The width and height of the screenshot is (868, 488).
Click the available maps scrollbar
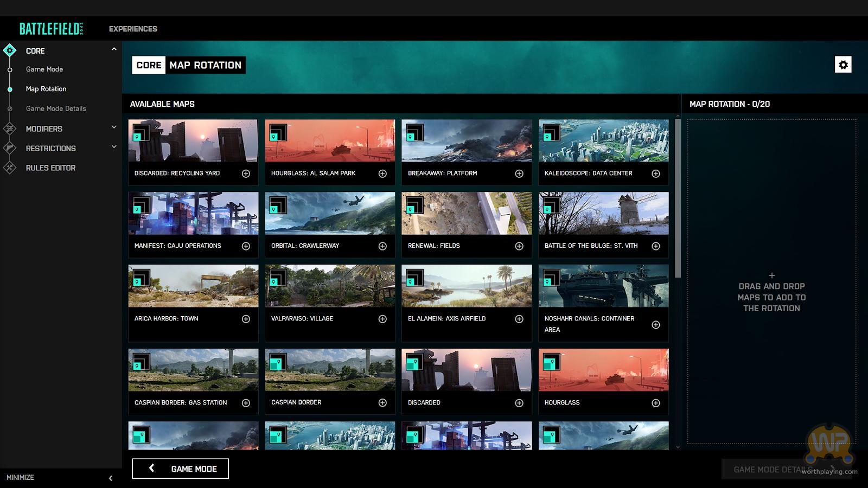click(678, 198)
